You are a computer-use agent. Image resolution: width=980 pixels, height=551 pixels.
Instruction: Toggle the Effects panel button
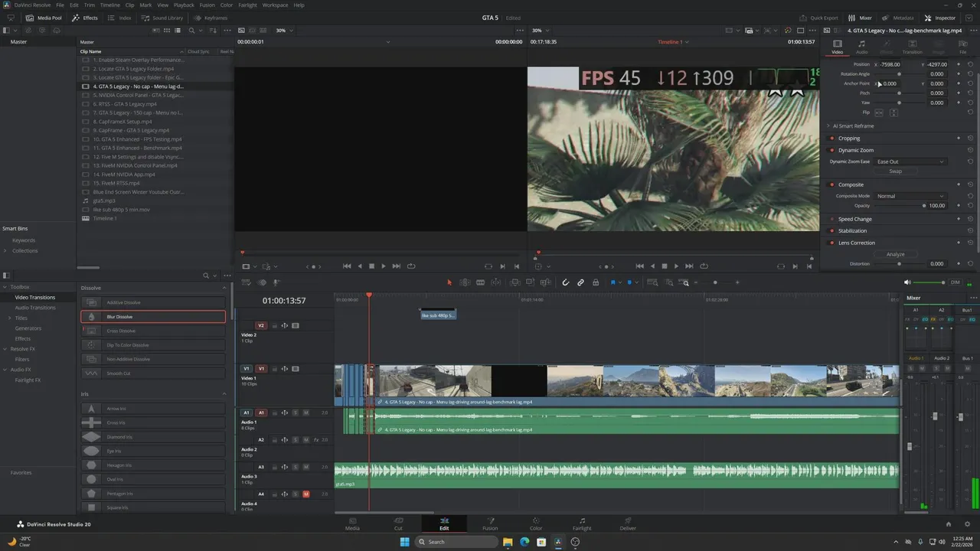point(85,18)
